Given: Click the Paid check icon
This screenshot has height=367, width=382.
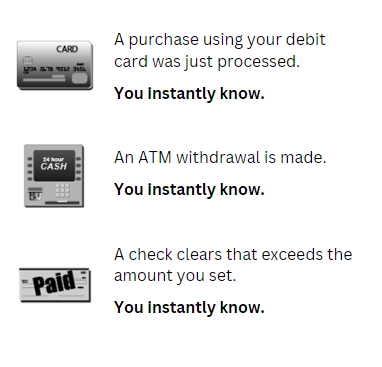Looking at the screenshot, I should [55, 285].
